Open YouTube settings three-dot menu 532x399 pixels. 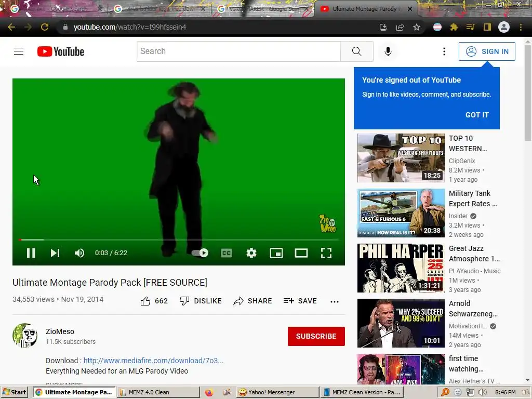[x=444, y=51]
